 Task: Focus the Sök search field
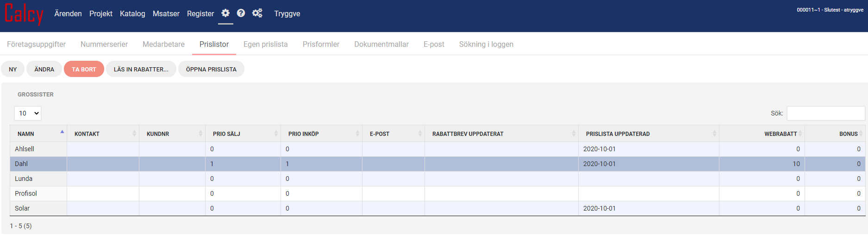825,113
